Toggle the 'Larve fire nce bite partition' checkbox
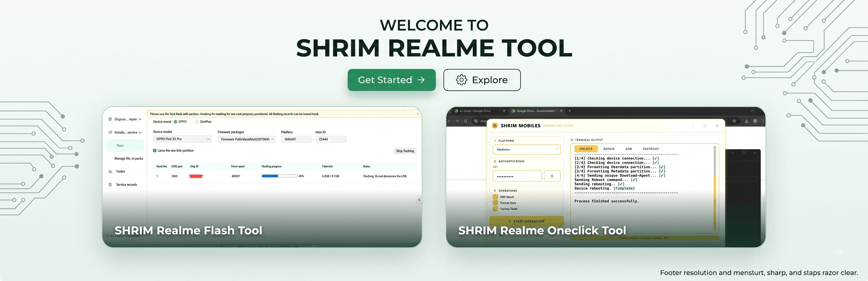This screenshot has width=868, height=281. point(155,150)
